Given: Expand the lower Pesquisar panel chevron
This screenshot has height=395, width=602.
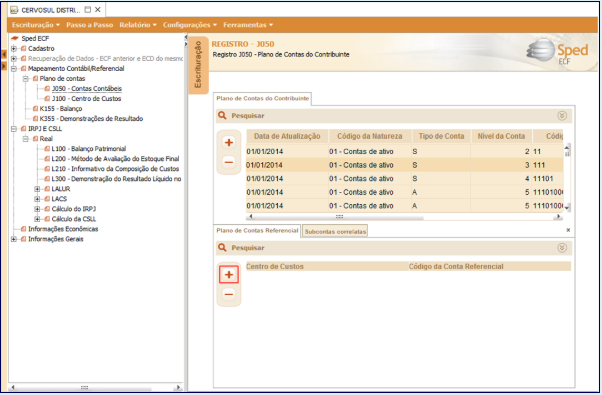Looking at the screenshot, I should [562, 248].
